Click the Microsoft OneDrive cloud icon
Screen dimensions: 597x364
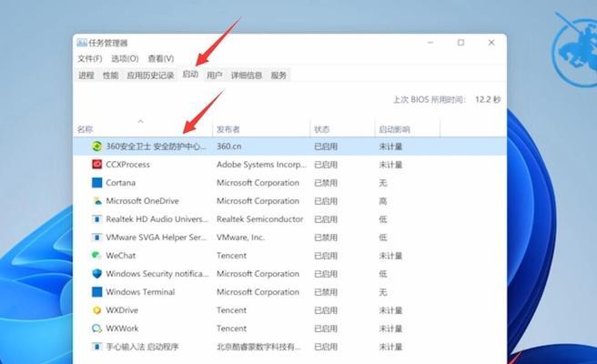point(97,201)
